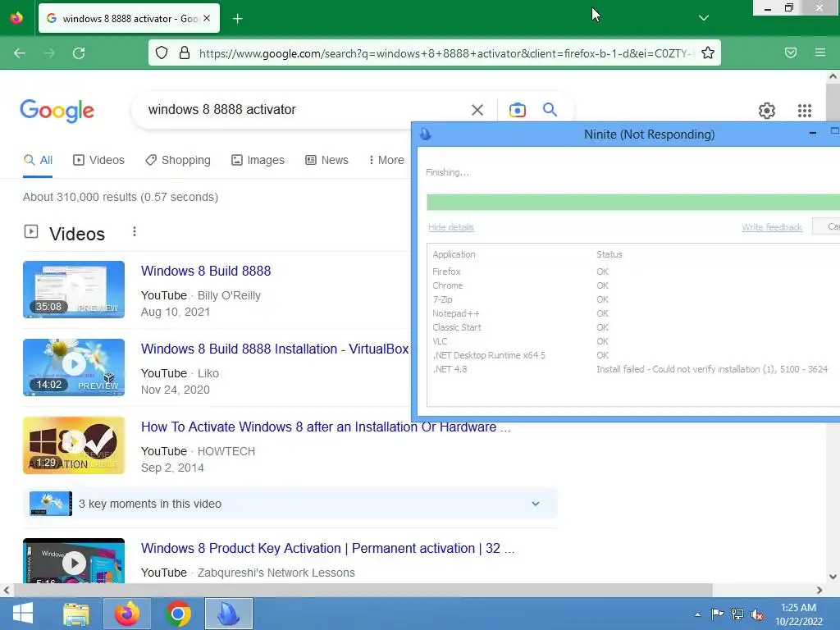Click the vertical scrollbar down arrow
Screen dimensions: 840x630
[833, 577]
